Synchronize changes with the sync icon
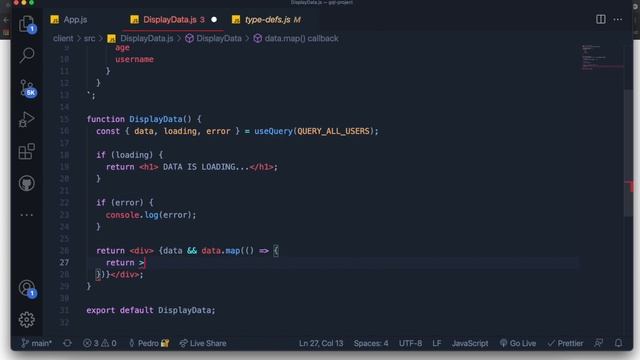640x360 pixels. point(67,343)
